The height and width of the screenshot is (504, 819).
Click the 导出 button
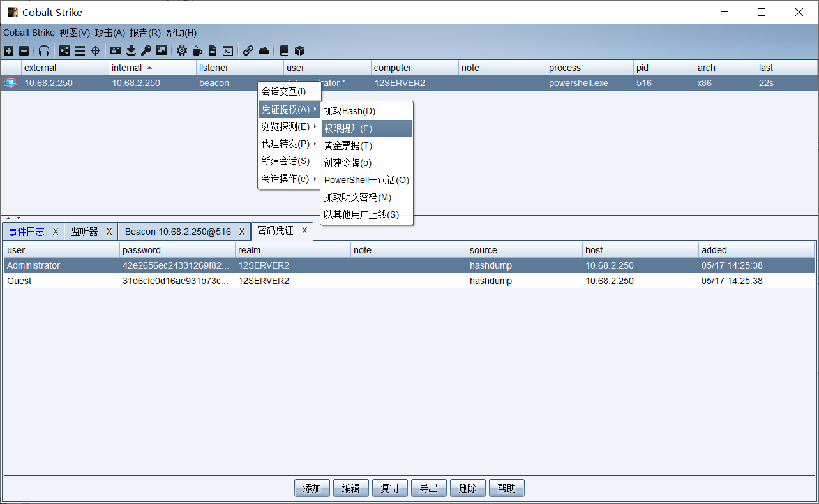pyautogui.click(x=429, y=488)
